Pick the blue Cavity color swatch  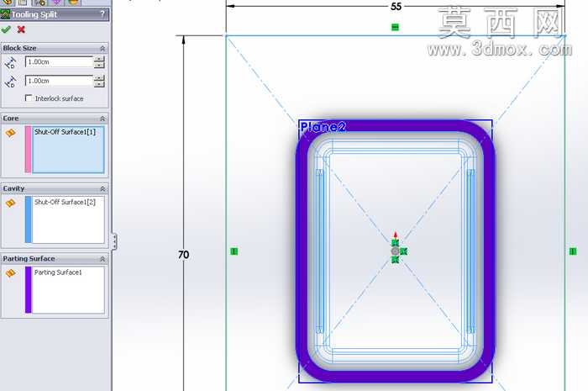[x=28, y=219]
